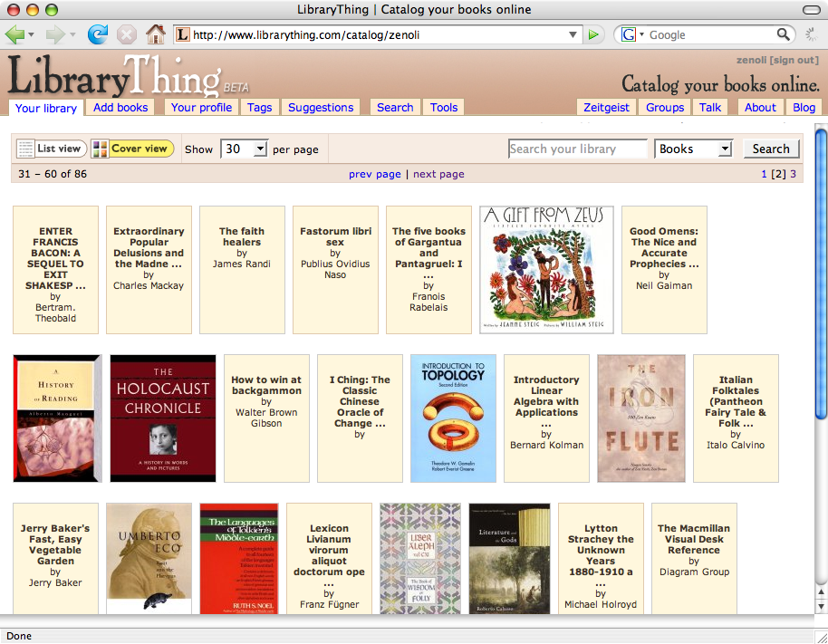Open the About tab
The image size is (828, 644).
tap(760, 108)
